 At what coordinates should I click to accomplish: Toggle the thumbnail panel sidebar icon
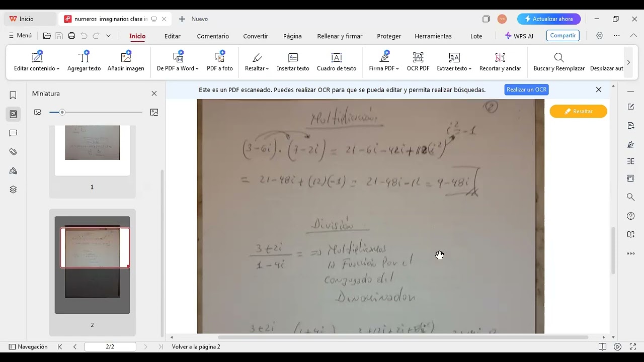pyautogui.click(x=13, y=114)
